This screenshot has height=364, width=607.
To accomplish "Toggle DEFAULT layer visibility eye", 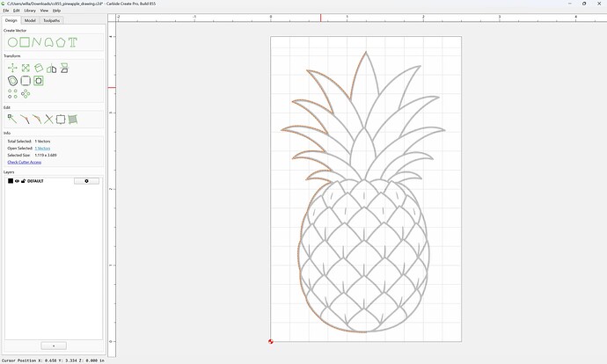I will [17, 181].
